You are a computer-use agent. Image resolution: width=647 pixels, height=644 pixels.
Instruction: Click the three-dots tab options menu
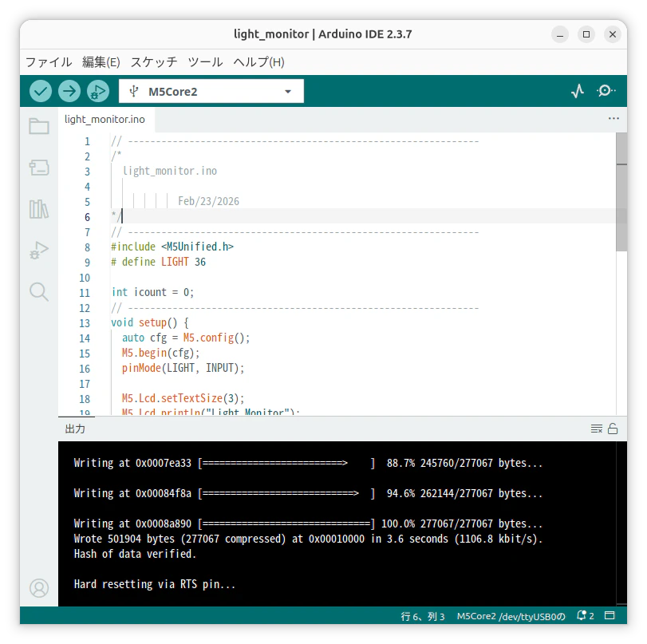click(613, 119)
